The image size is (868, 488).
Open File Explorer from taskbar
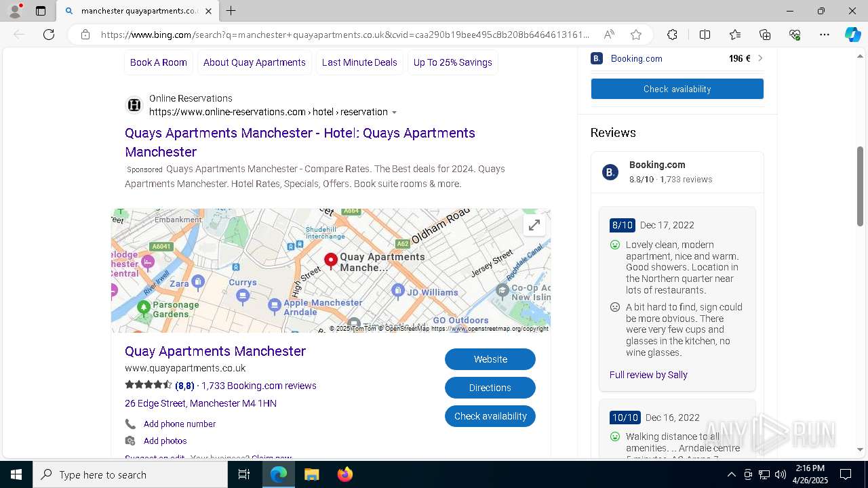click(311, 474)
